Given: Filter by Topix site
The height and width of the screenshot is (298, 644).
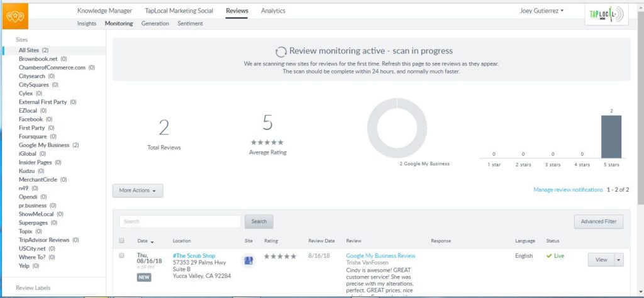Looking at the screenshot, I should click(x=30, y=231).
